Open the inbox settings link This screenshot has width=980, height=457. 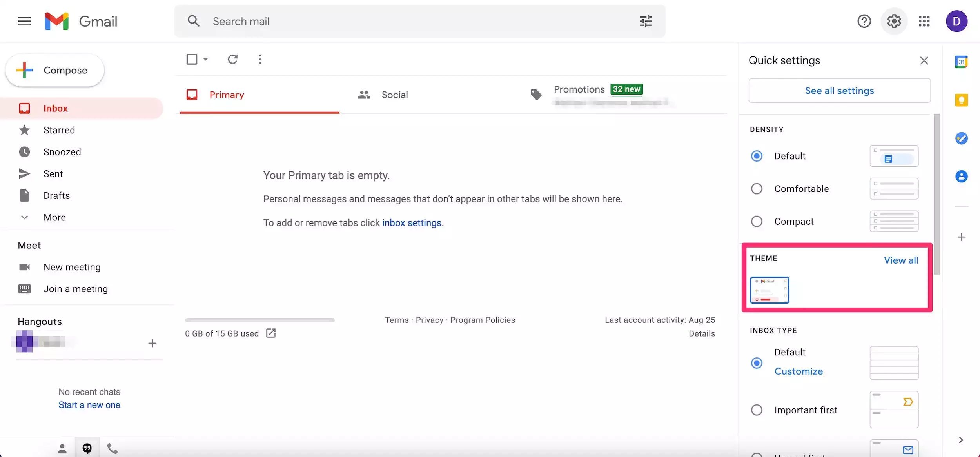point(412,223)
